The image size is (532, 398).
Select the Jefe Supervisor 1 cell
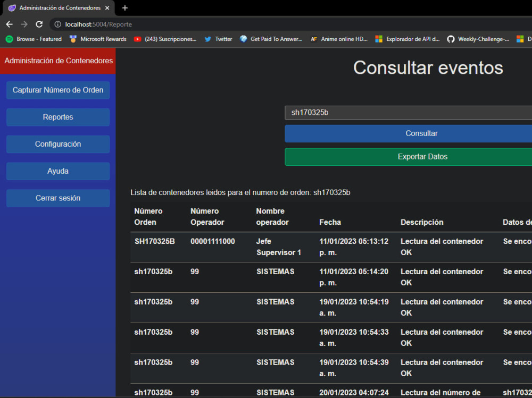[x=279, y=247]
